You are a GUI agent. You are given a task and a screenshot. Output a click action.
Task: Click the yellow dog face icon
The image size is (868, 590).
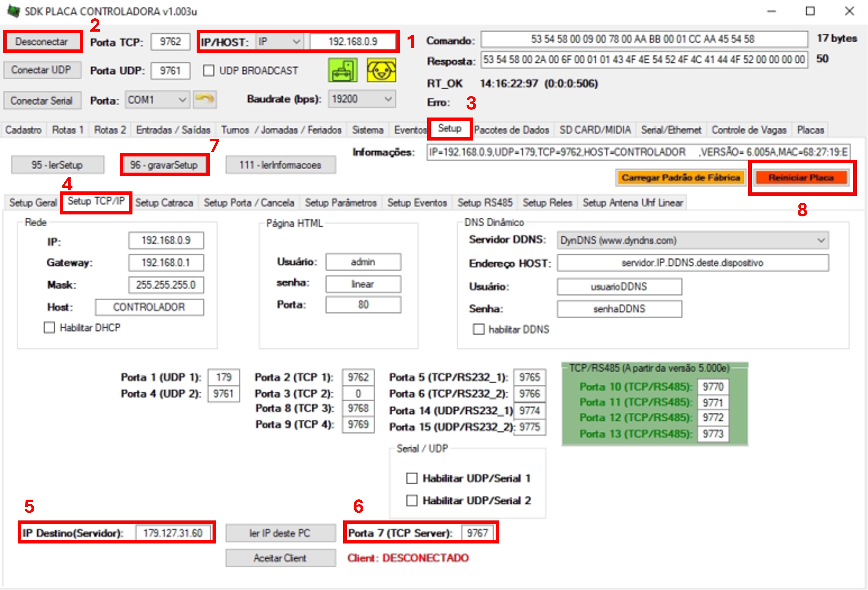point(381,70)
